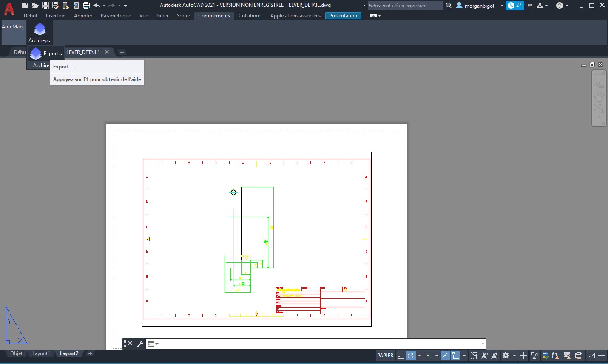Screen dimensions: 608x364
Task: Click the Export... button in Archireport panel
Action: click(x=46, y=54)
